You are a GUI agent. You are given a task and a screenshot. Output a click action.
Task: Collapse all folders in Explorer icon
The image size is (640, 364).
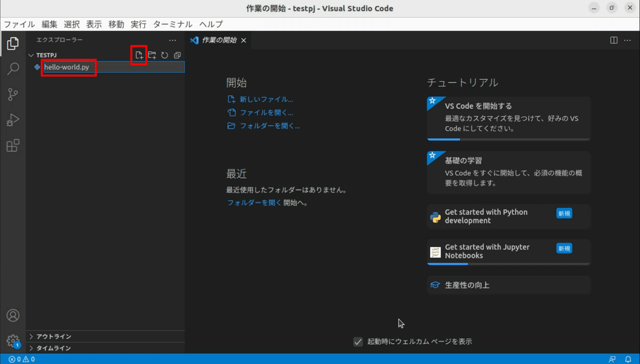[177, 55]
